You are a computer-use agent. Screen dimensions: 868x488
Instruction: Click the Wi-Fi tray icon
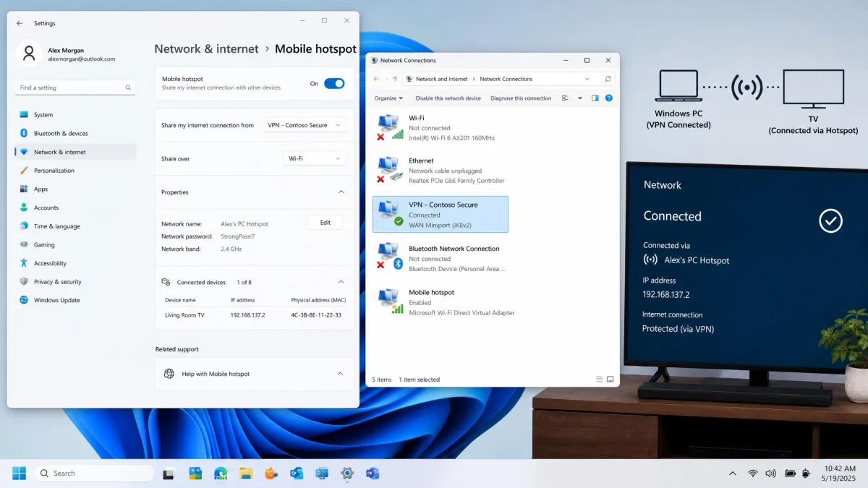point(753,474)
